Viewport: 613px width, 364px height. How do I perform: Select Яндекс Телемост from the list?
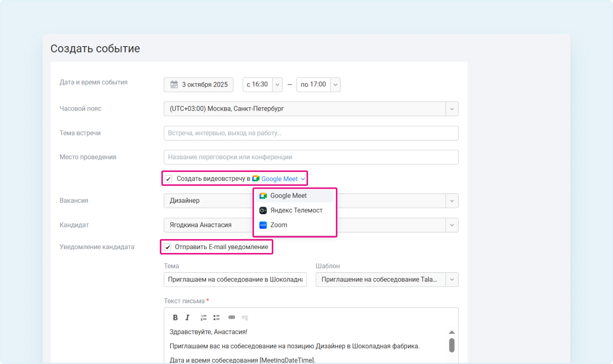(296, 211)
